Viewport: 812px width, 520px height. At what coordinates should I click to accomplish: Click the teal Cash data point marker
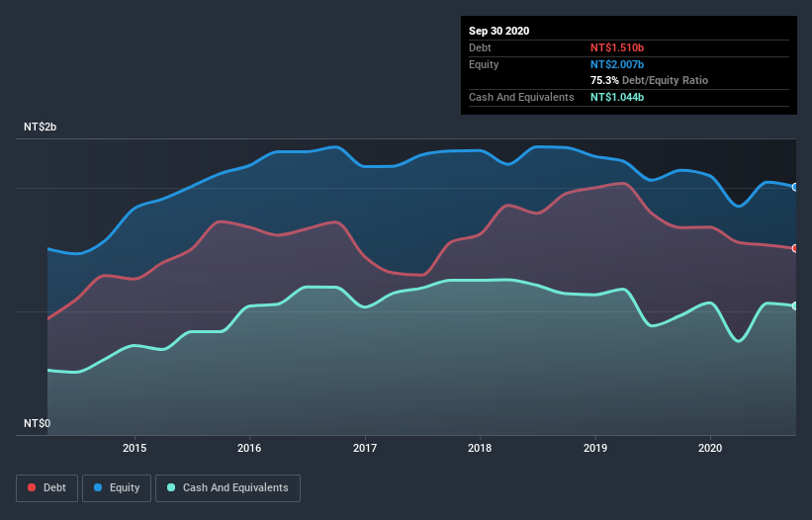(795, 305)
